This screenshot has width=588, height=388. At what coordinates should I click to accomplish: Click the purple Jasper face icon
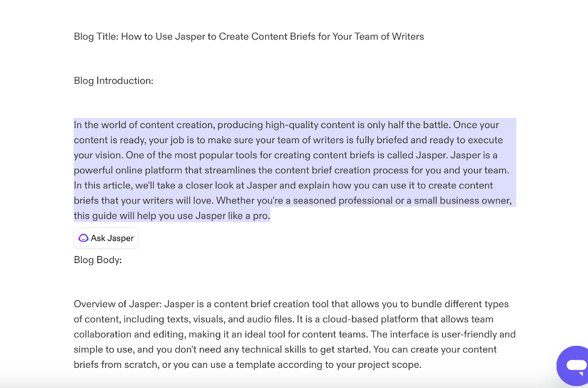(x=84, y=238)
